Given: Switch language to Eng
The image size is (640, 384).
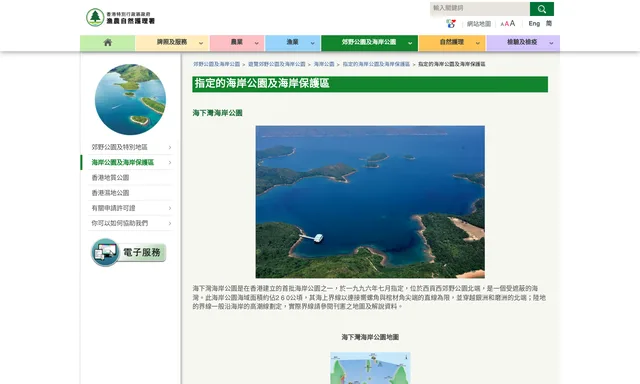Looking at the screenshot, I should (534, 24).
